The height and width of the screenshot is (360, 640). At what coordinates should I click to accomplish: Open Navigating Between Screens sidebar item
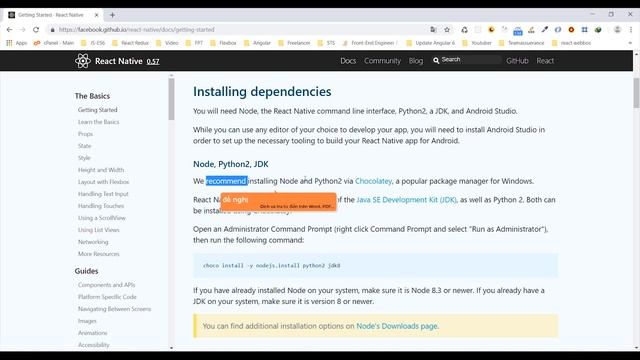114,309
